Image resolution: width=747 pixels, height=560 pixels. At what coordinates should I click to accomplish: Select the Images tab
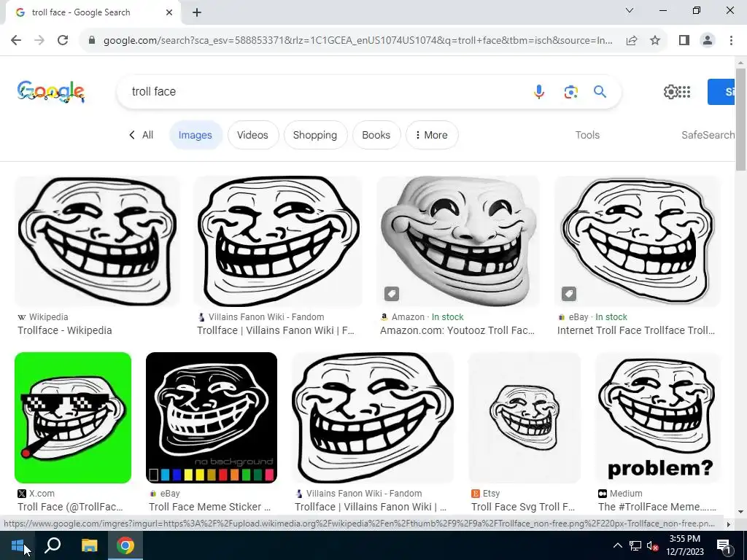click(x=196, y=135)
